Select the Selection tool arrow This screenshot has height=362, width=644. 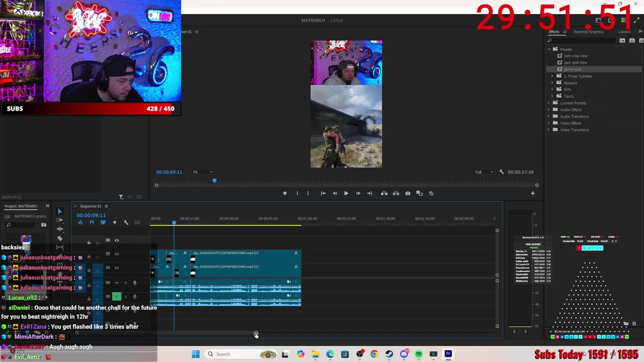point(60,211)
